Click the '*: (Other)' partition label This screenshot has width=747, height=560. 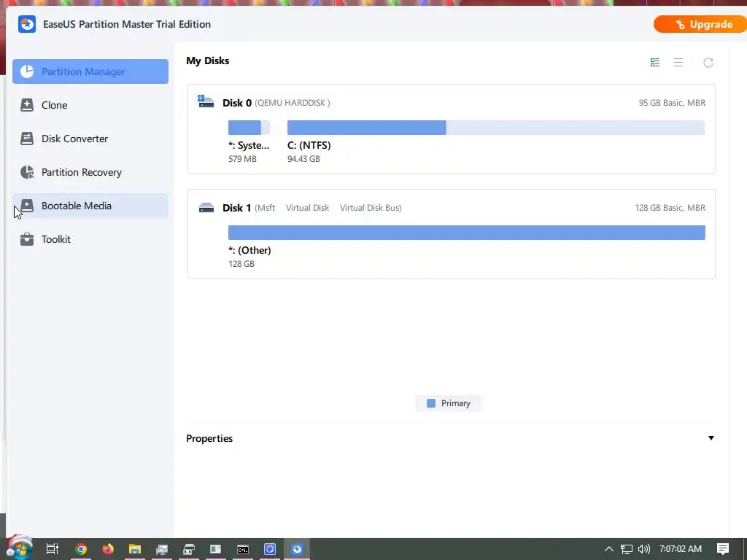(x=249, y=251)
